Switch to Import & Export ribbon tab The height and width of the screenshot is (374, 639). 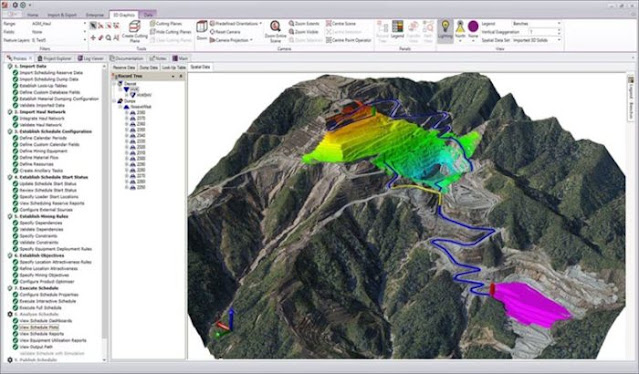click(x=62, y=15)
